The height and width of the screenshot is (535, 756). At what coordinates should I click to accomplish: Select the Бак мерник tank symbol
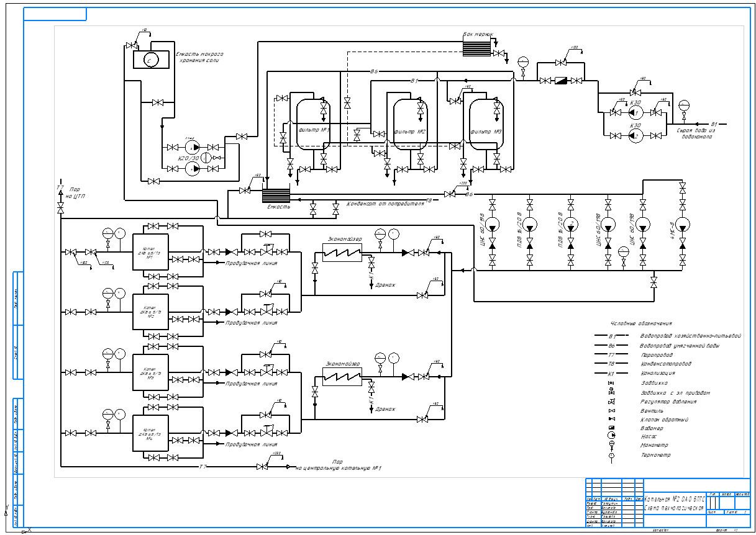tap(476, 47)
